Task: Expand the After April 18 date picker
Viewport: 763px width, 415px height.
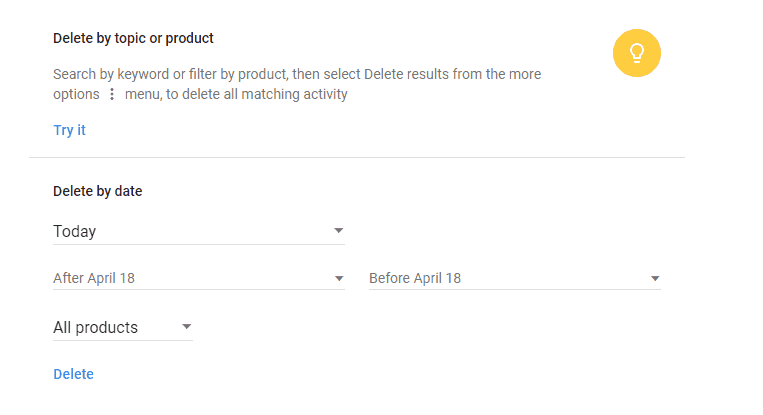Action: coord(198,278)
